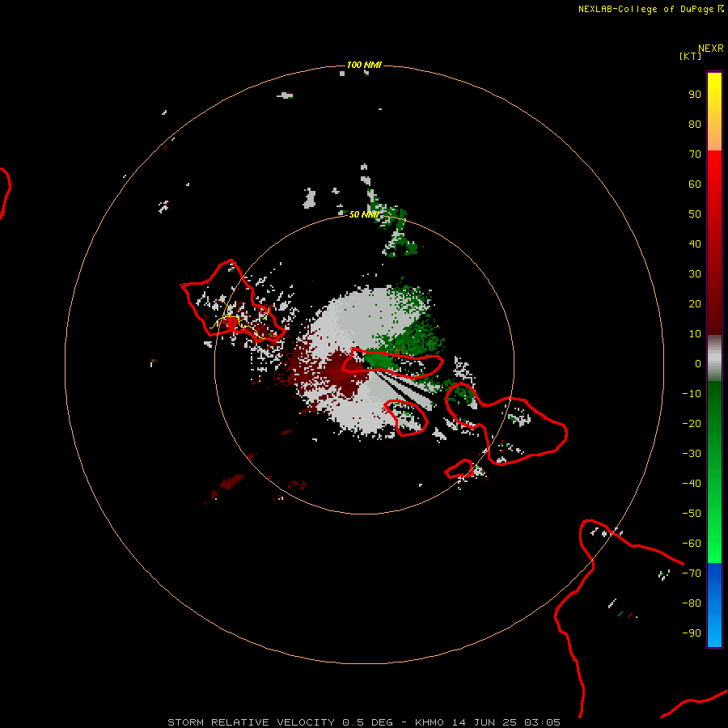
Task: Click the blue bottom segment of the color bar
Action: tap(714, 605)
